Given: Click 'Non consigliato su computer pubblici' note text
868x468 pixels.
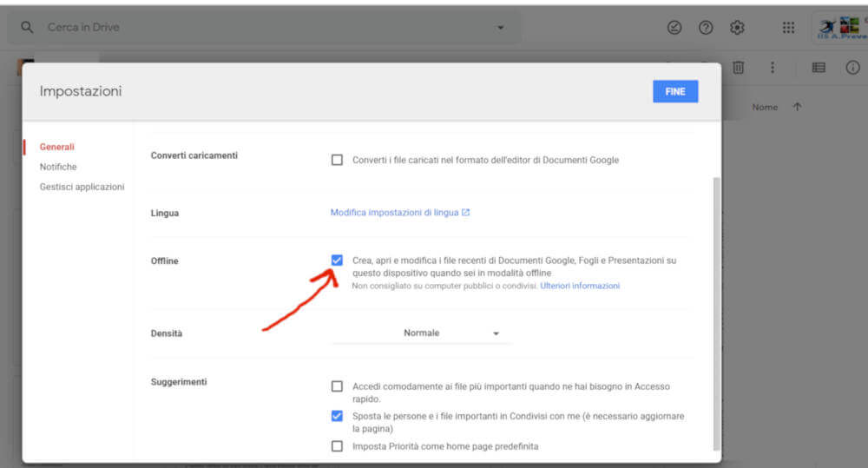Looking at the screenshot, I should pyautogui.click(x=444, y=286).
